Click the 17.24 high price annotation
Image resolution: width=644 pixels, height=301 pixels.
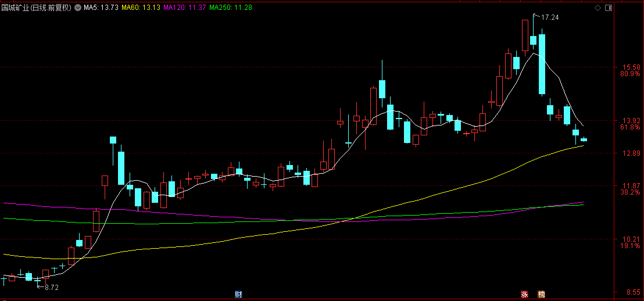click(x=549, y=17)
